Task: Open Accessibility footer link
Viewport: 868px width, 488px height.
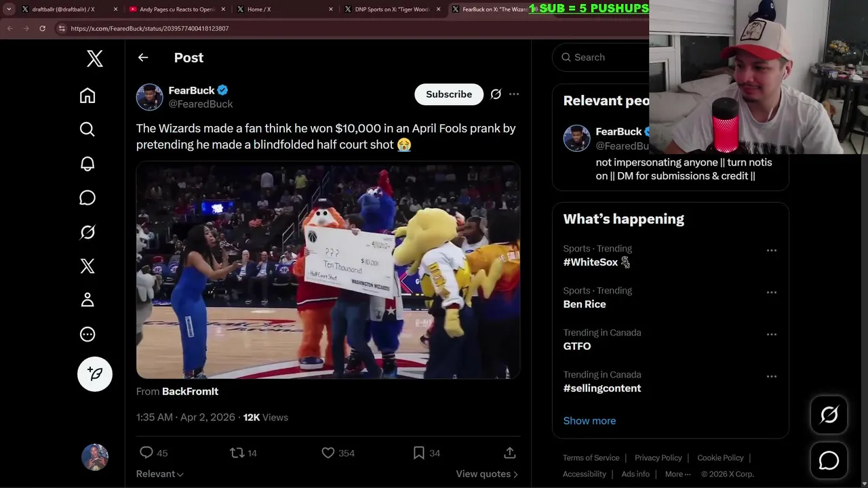Action: pyautogui.click(x=585, y=474)
